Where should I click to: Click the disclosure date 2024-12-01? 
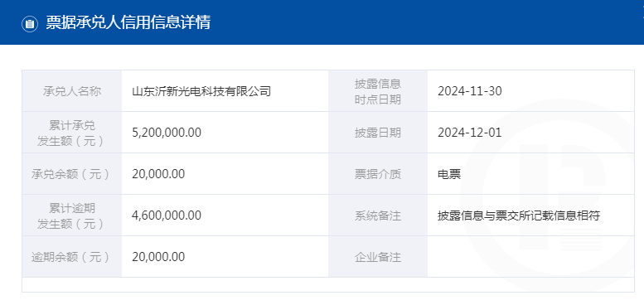(x=470, y=133)
